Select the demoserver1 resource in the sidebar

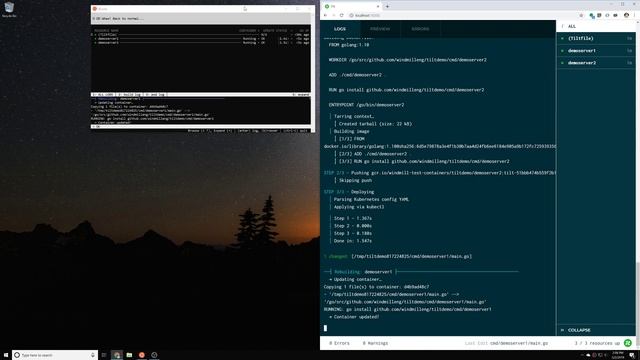point(596,51)
